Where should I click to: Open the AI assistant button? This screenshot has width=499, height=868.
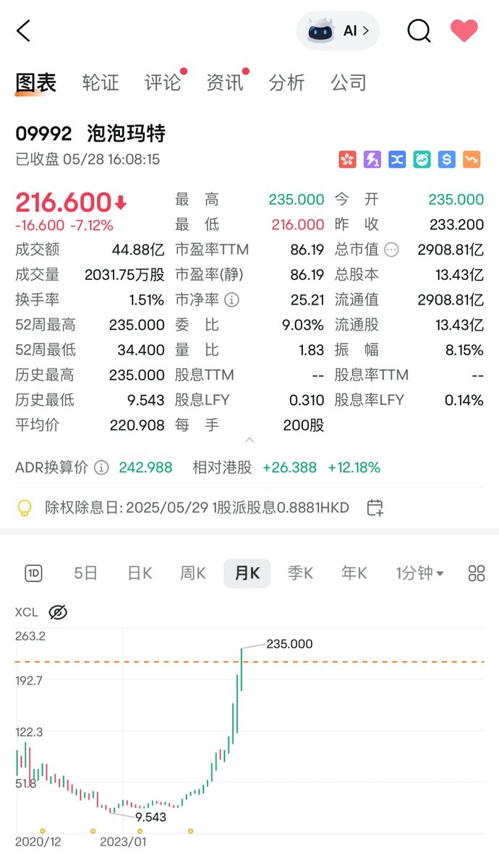click(338, 31)
